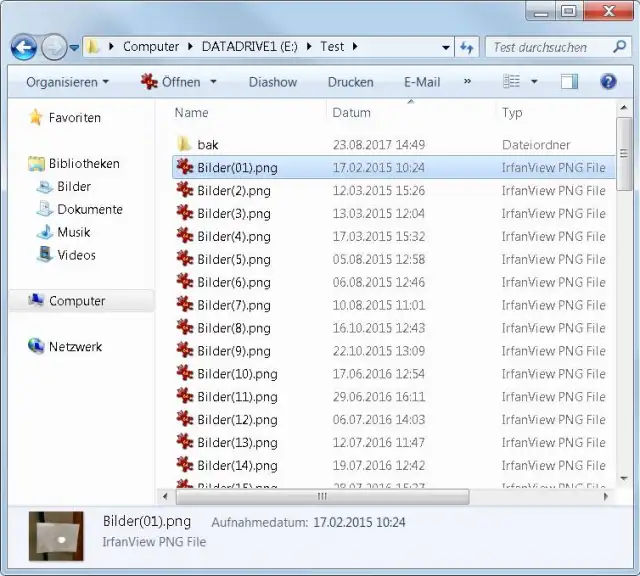Image resolution: width=640 pixels, height=576 pixels.
Task: Open the Musik library
Action: [x=73, y=232]
